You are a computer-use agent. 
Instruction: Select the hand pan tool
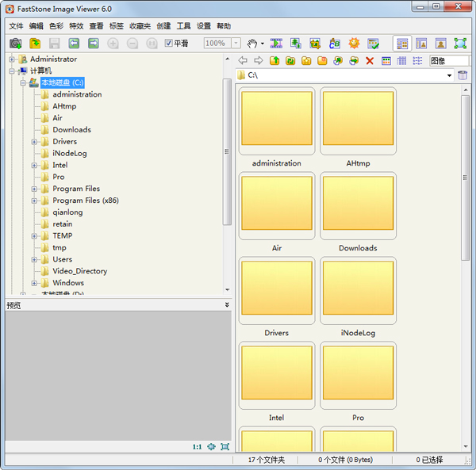(252, 44)
